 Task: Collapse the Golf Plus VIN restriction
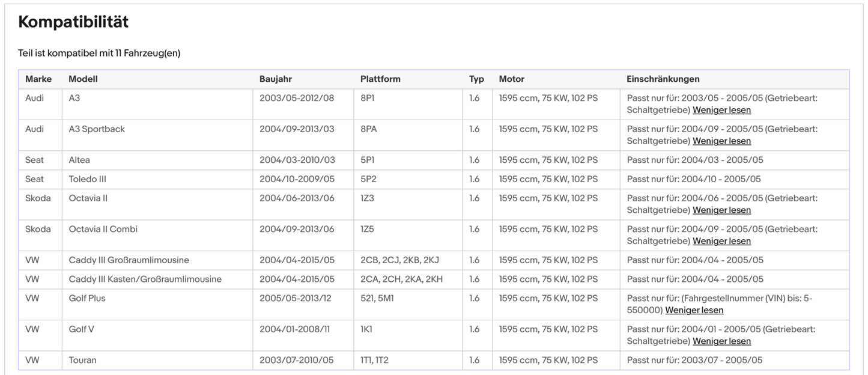pos(694,310)
